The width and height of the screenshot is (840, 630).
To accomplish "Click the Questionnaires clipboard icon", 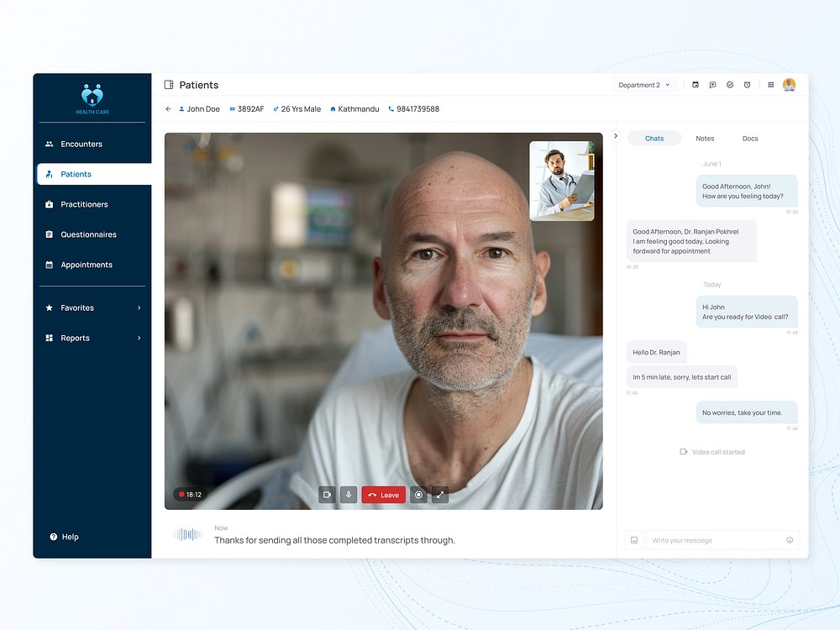I will tap(50, 234).
